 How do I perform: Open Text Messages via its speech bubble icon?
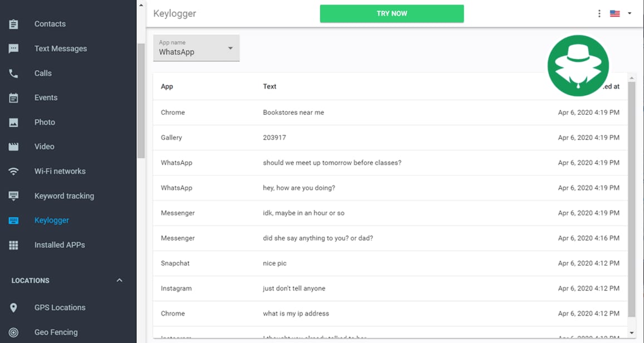13,48
